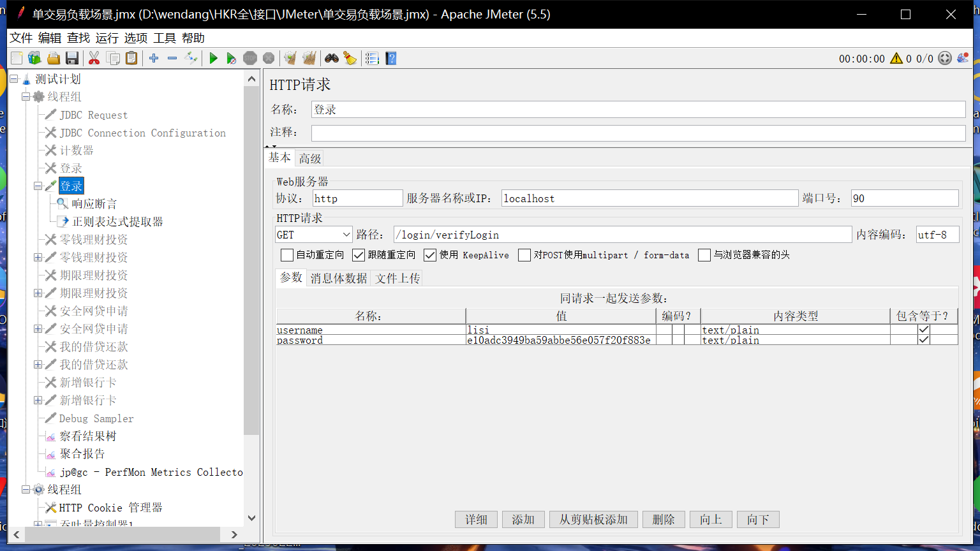Expand the enabled 新增银行卡 node
Image resolution: width=980 pixels, height=551 pixels.
(x=38, y=400)
